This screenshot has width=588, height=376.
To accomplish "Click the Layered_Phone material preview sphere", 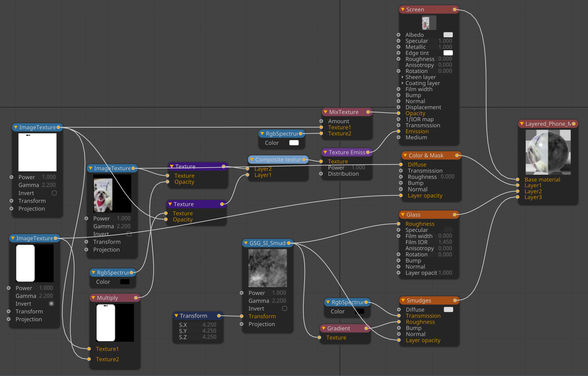I will pos(548,152).
